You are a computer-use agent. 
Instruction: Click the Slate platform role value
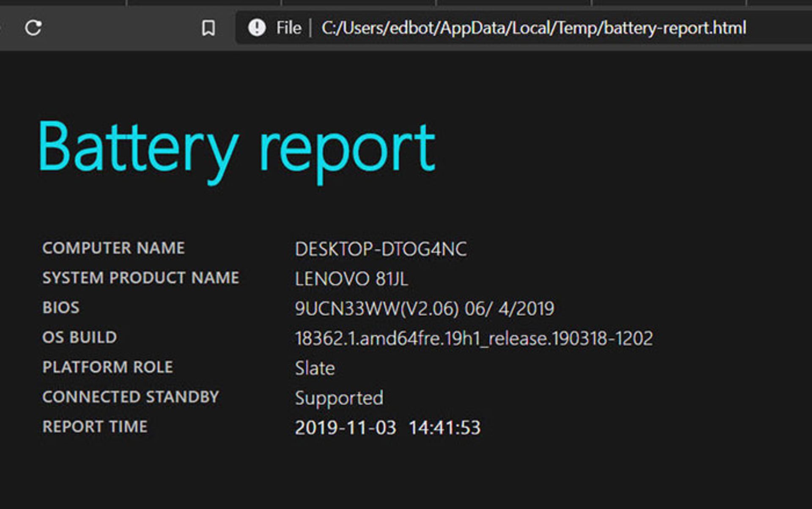315,368
